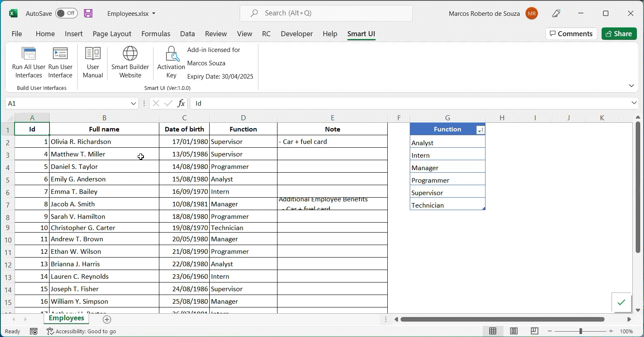
Task: Click the macro recording icon in status bar
Action: tap(33, 331)
